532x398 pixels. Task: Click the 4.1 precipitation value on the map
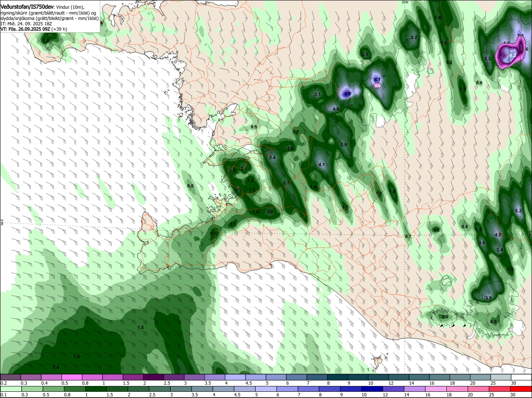coord(321,165)
